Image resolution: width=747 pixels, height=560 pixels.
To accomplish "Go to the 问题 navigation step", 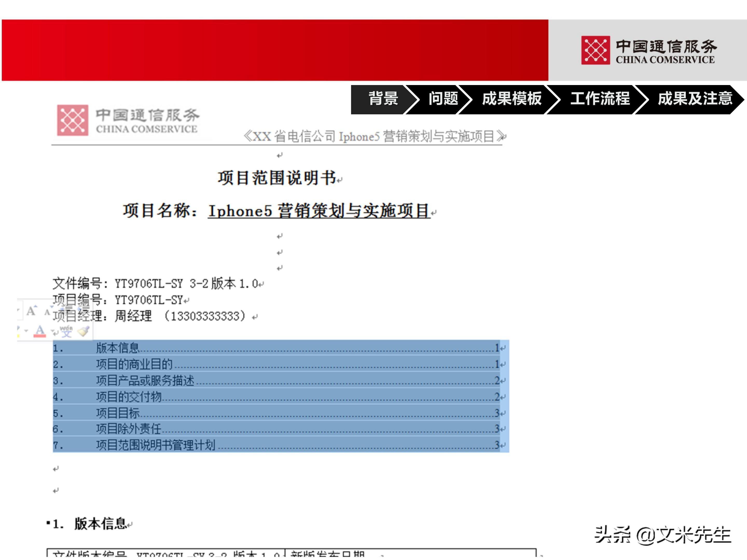I will 443,99.
